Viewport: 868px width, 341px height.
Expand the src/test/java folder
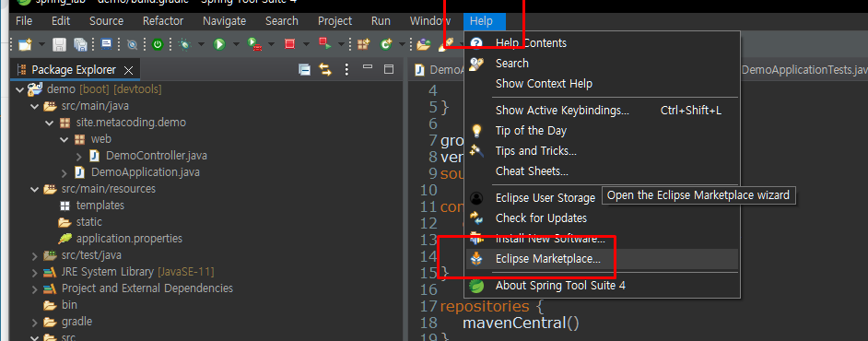point(34,256)
